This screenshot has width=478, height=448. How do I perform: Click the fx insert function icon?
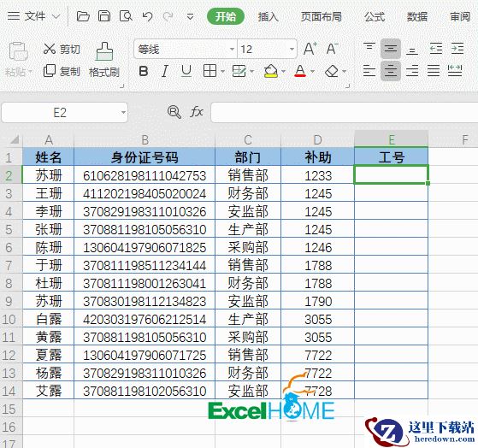[x=197, y=112]
